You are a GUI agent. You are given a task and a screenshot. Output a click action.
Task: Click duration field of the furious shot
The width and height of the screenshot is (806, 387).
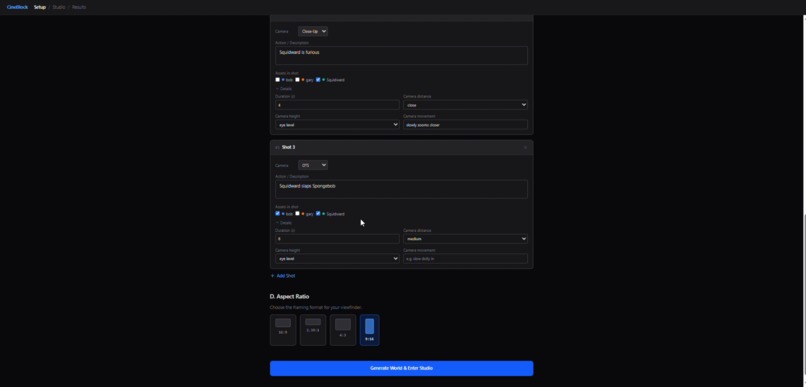337,105
